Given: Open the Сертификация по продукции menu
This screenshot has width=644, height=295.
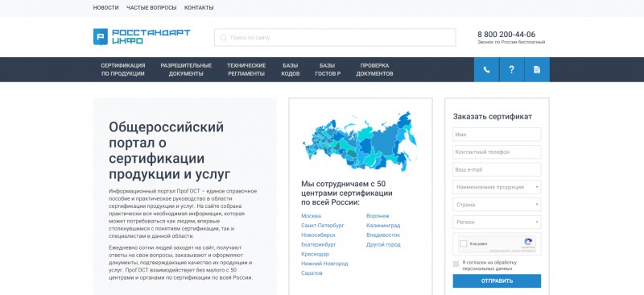Looking at the screenshot, I should point(123,69).
